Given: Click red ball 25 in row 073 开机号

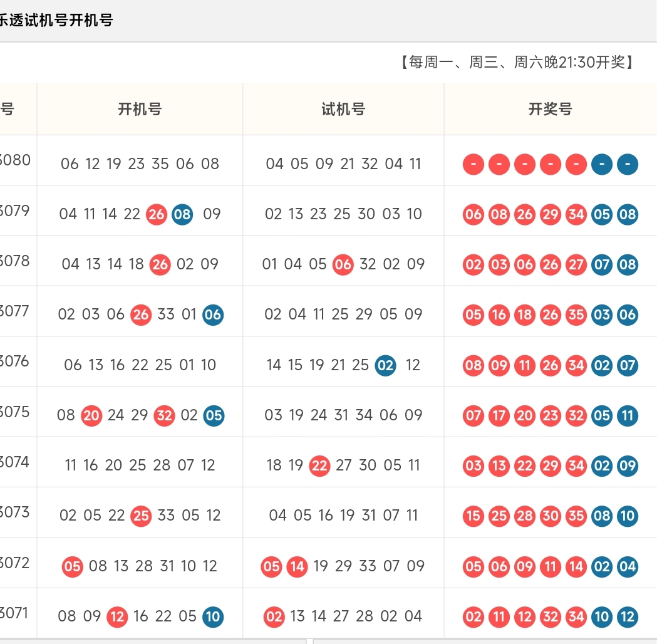Looking at the screenshot, I should (x=141, y=516).
